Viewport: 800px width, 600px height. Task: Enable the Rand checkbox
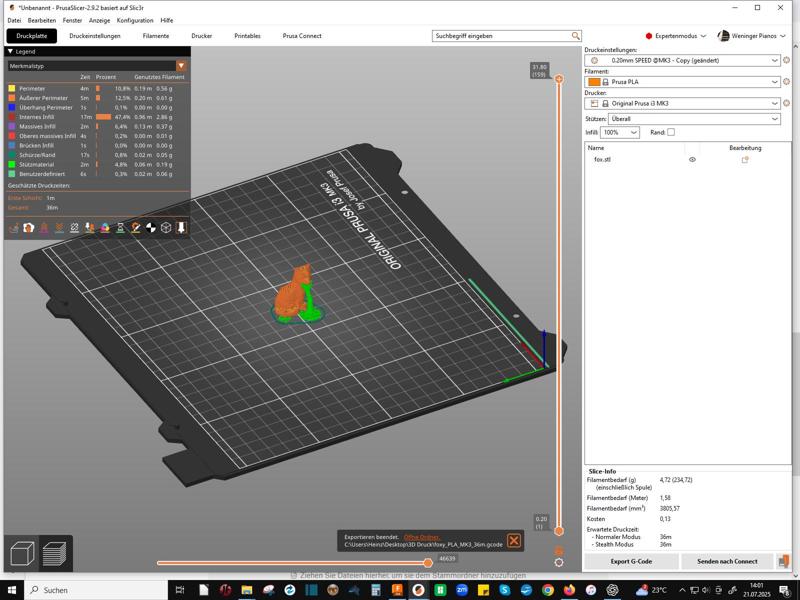point(671,132)
